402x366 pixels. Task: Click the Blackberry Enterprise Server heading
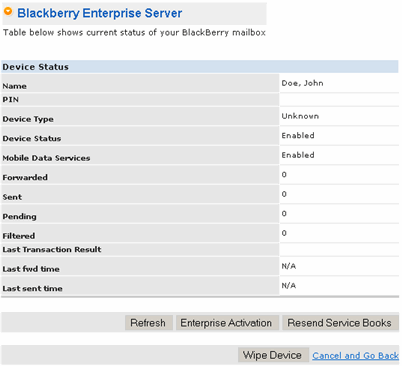(100, 13)
